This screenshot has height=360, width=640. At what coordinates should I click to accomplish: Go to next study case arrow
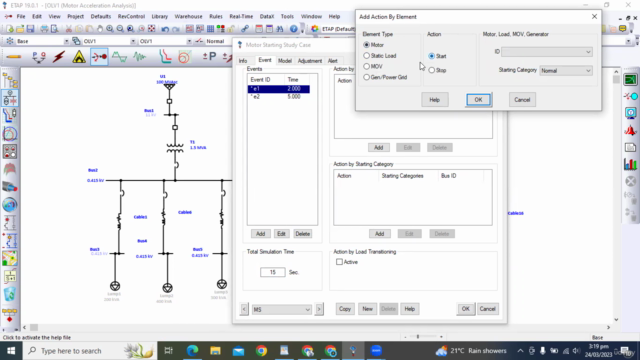pos(319,309)
